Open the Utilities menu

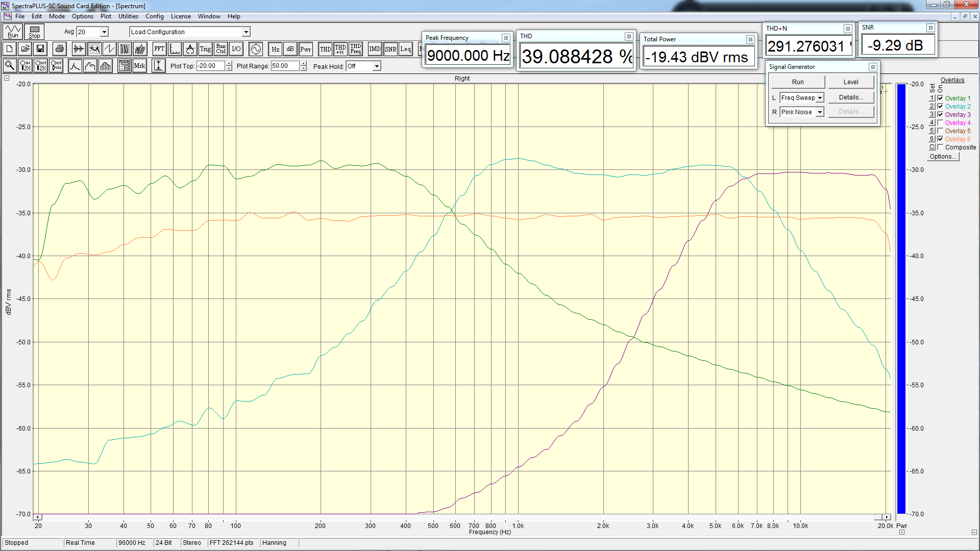tap(128, 16)
